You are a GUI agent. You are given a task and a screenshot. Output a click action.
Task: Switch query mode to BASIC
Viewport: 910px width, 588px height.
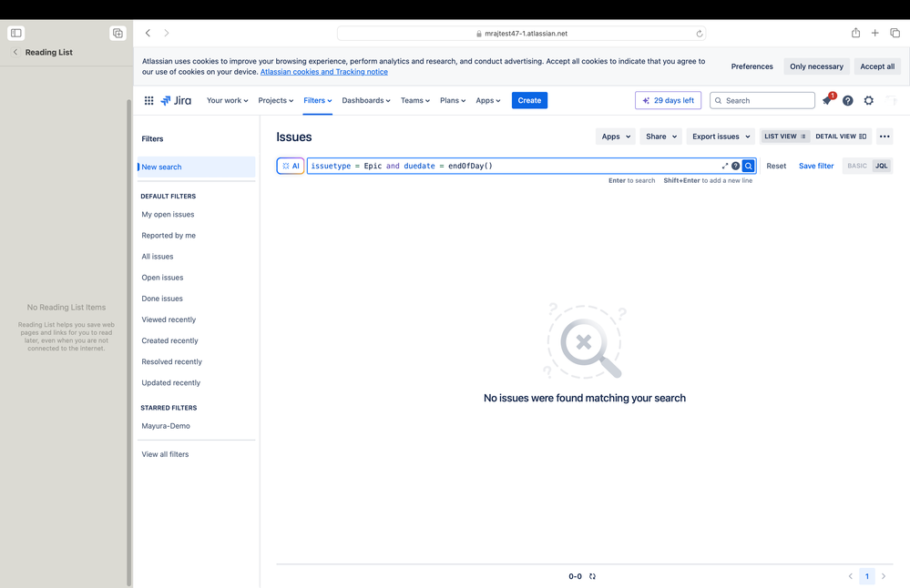(x=856, y=166)
